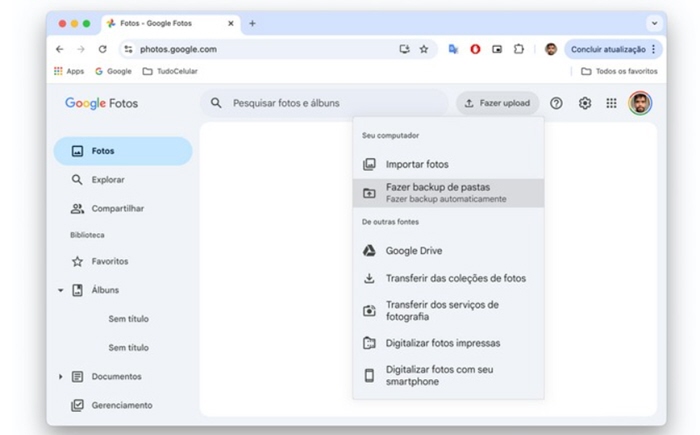Screen dimensions: 700x435
Task: Reload the page with the refresh icon
Action: 102,49
